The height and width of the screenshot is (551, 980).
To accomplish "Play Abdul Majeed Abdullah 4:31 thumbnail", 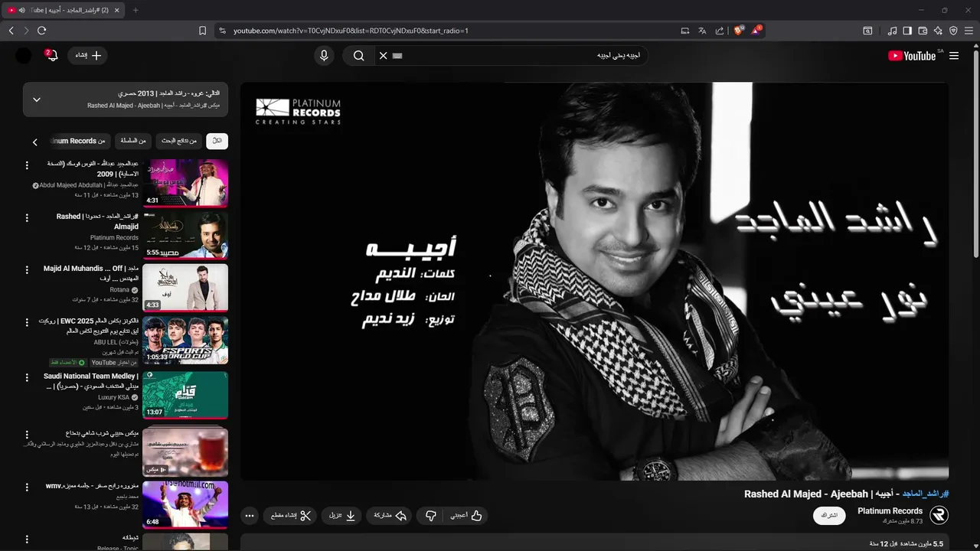I will pyautogui.click(x=185, y=183).
